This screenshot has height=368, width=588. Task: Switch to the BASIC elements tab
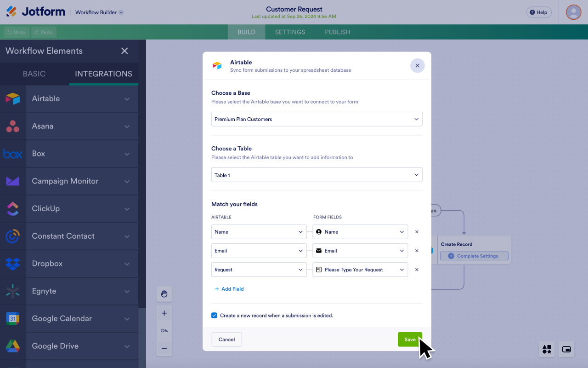pyautogui.click(x=34, y=74)
